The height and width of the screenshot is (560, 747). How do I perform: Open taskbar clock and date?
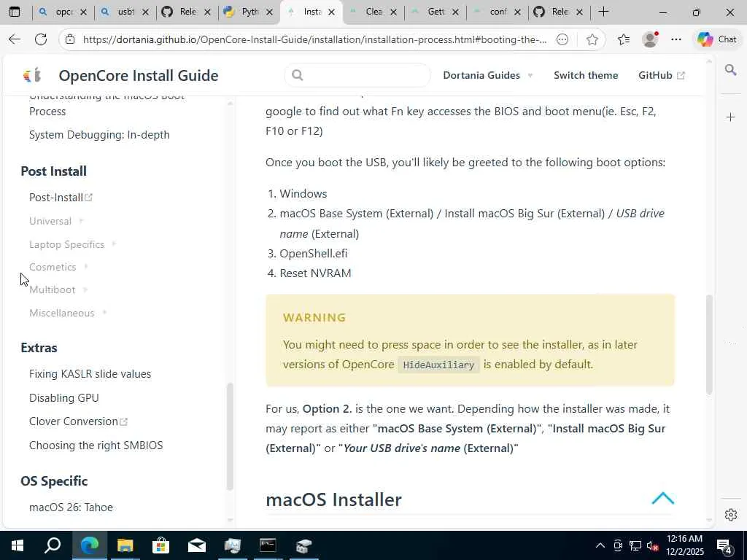[684, 545]
